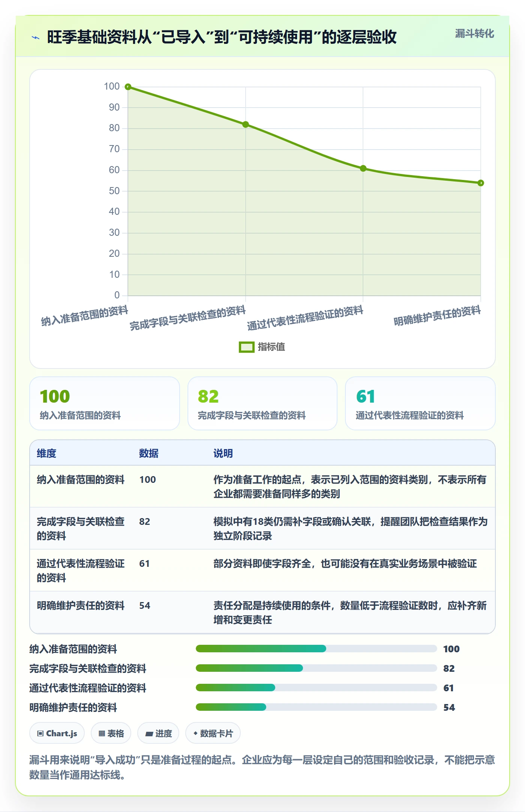This screenshot has height=812, width=525.
Task: Click the lightning icon beside the title
Action: click(36, 37)
